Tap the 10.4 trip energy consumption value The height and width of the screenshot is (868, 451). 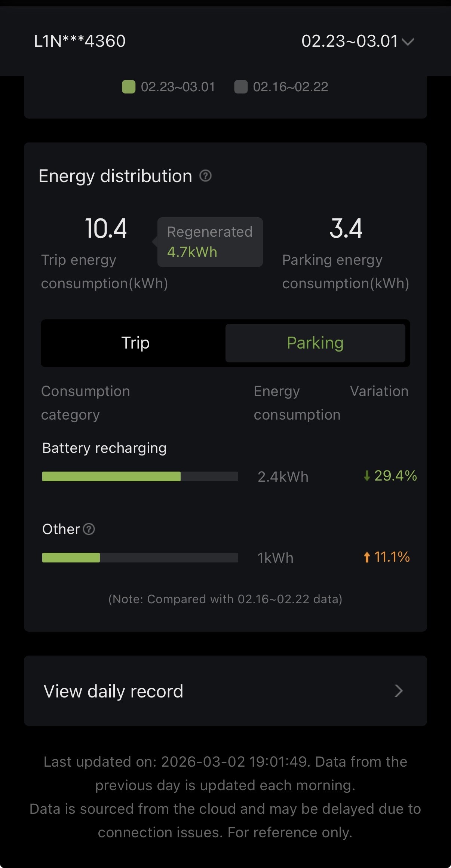(x=106, y=228)
